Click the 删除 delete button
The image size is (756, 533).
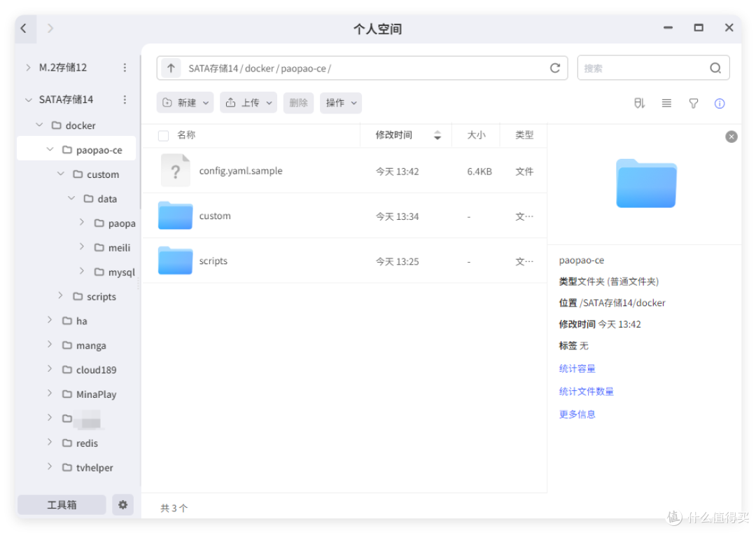298,103
